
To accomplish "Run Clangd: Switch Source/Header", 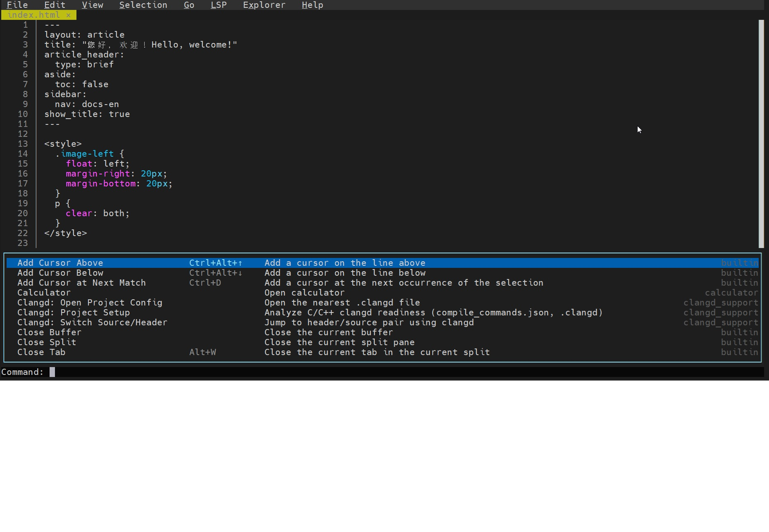I will (x=92, y=322).
